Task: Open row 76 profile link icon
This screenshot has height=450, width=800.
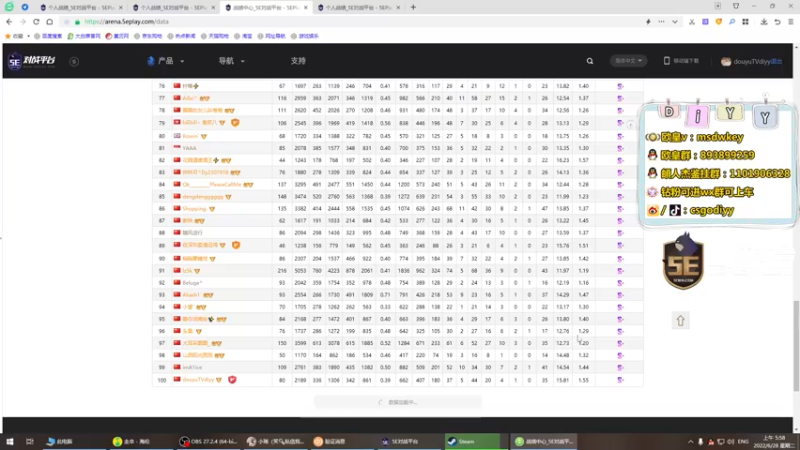Action: coord(620,86)
